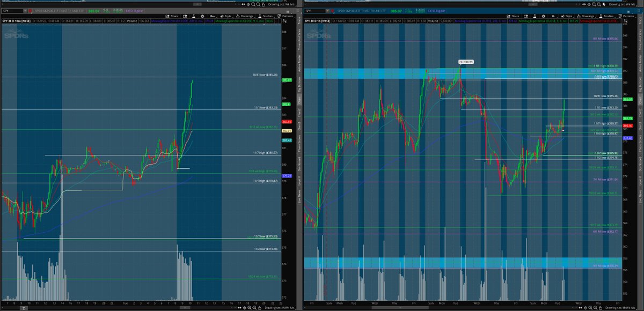Open the Share menu on the 1h chart
644x311 pixels.
pyautogui.click(x=513, y=16)
